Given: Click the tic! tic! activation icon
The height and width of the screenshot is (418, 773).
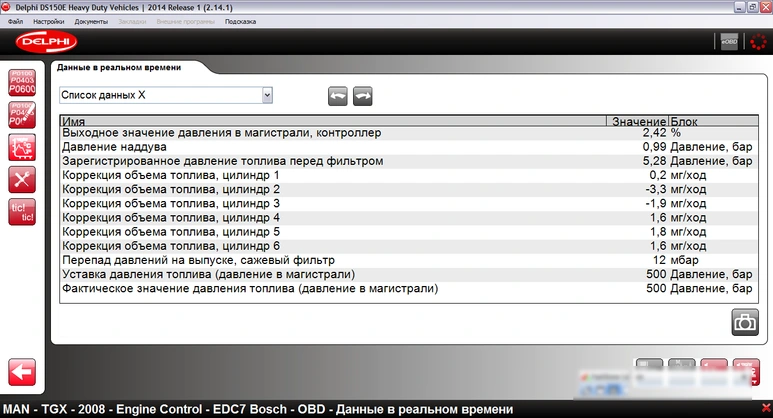Looking at the screenshot, I should [22, 212].
